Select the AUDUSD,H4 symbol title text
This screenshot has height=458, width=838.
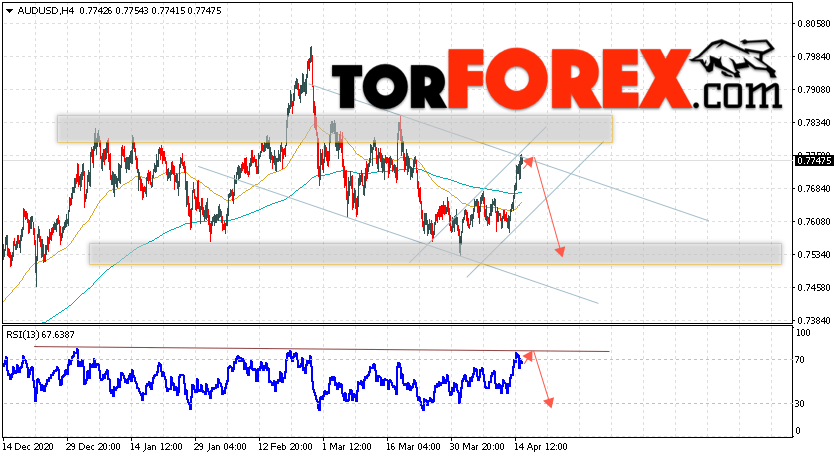(x=46, y=11)
